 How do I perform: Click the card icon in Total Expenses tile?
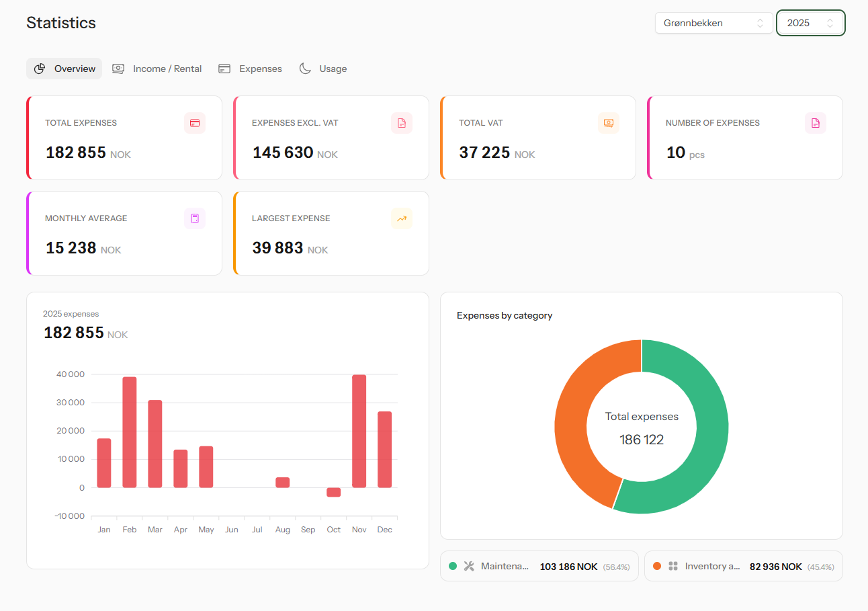[195, 123]
